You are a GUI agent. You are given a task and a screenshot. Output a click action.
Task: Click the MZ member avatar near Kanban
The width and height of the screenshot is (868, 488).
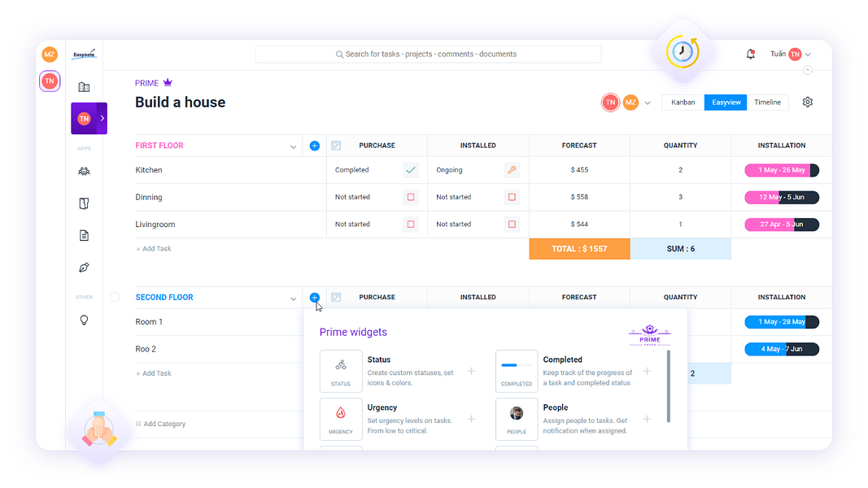pos(630,102)
